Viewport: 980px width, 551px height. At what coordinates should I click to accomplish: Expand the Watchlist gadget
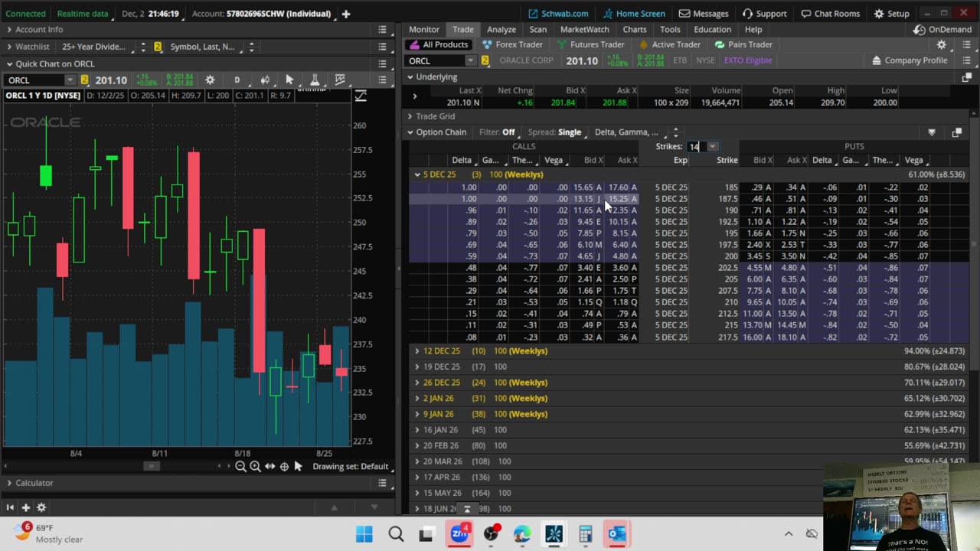[9, 47]
